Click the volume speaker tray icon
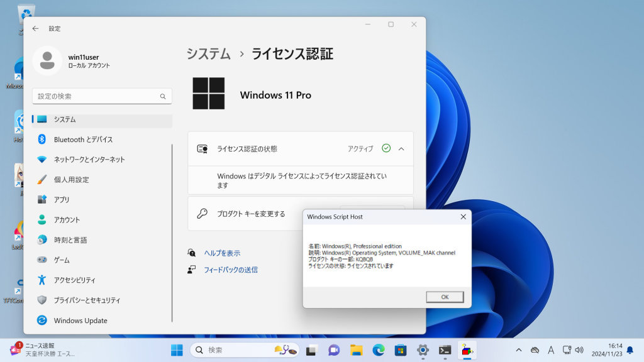The image size is (644, 362). [579, 350]
